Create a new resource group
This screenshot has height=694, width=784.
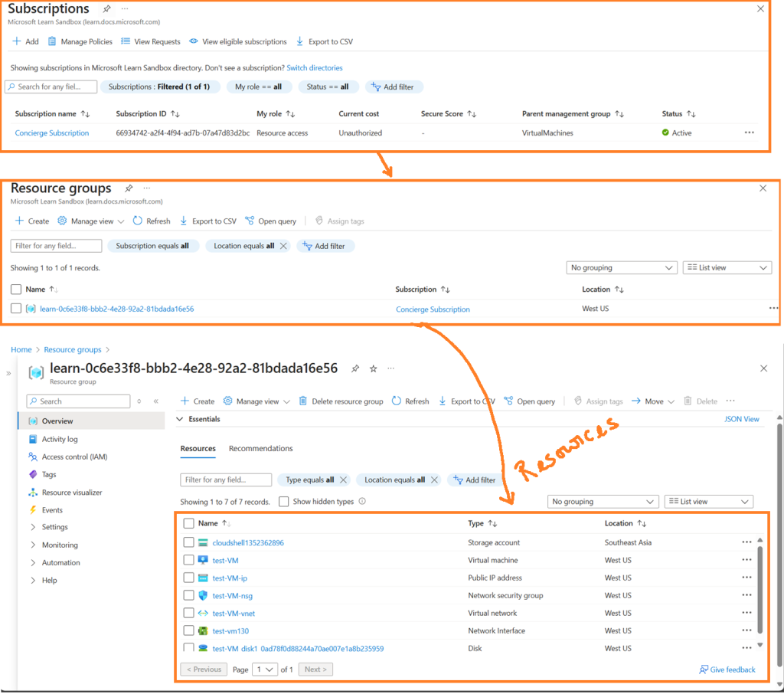pyautogui.click(x=32, y=221)
